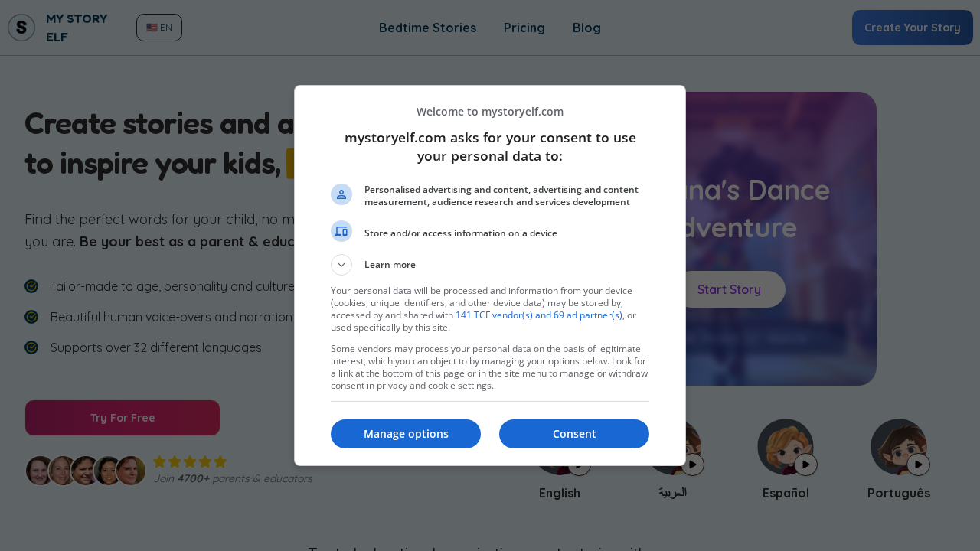The width and height of the screenshot is (980, 551).
Task: Click the Consent button
Action: click(x=573, y=434)
